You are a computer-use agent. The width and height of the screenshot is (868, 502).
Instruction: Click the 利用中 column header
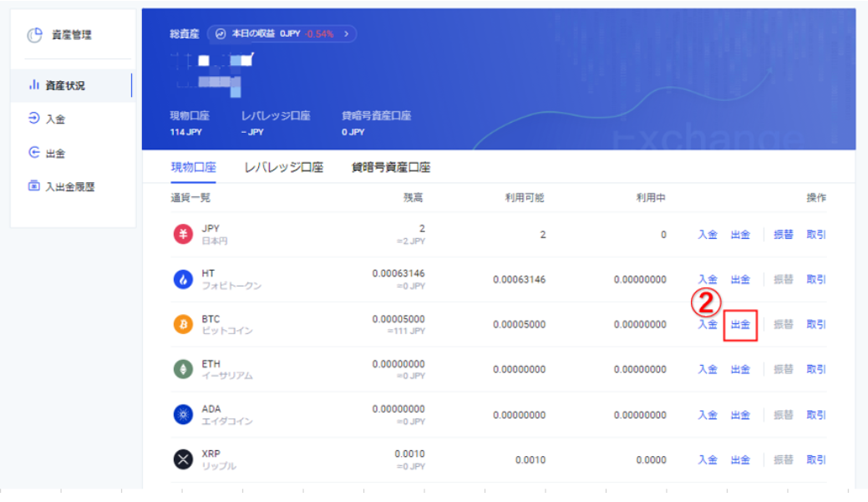pyautogui.click(x=651, y=198)
